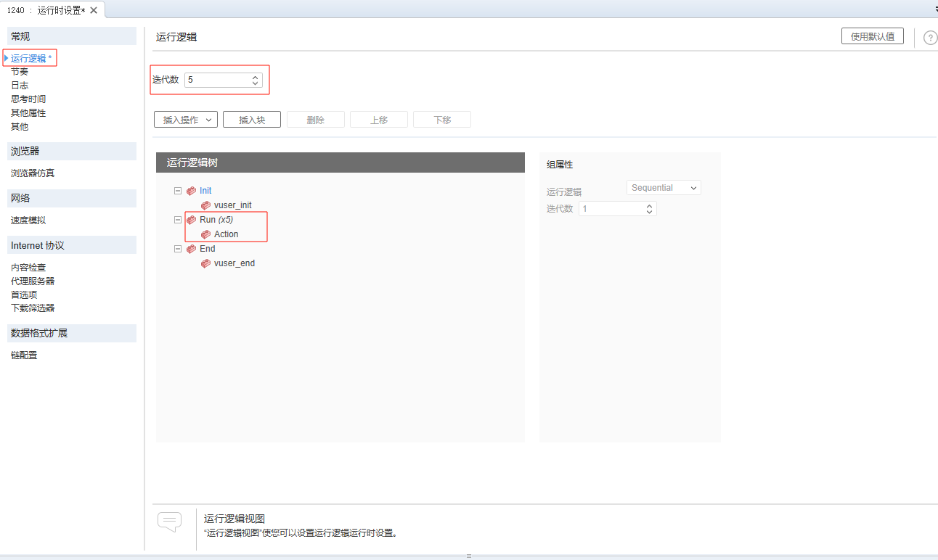Open 首选项 settings
The width and height of the screenshot is (938, 560).
coord(24,295)
